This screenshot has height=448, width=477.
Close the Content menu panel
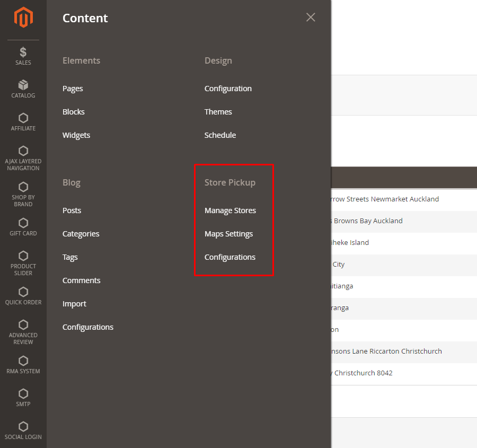coord(311,17)
